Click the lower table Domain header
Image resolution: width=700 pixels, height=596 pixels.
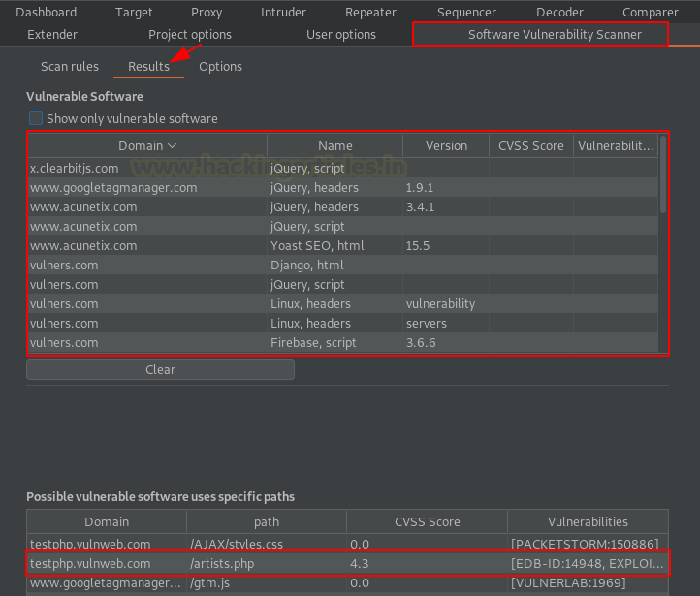pos(107,521)
